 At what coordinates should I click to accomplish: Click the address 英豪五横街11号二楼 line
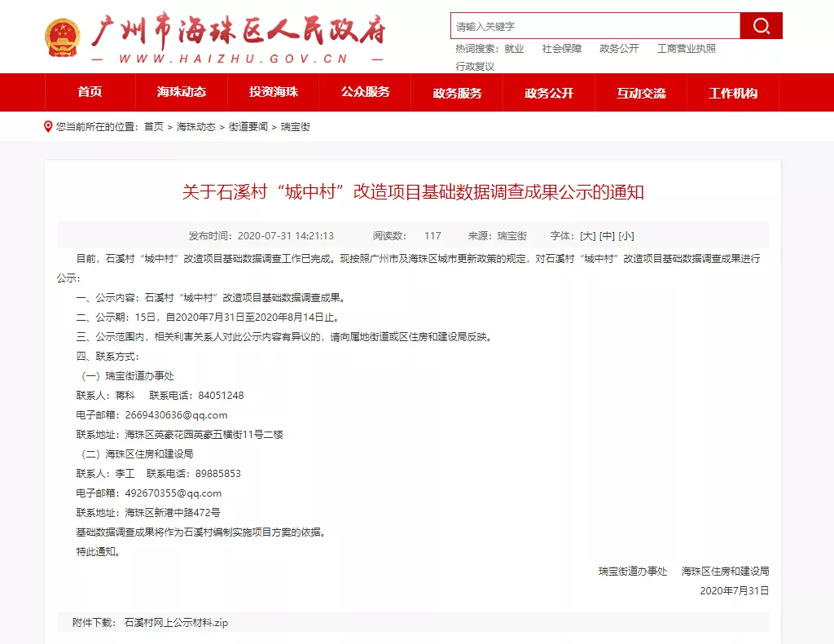point(180,435)
